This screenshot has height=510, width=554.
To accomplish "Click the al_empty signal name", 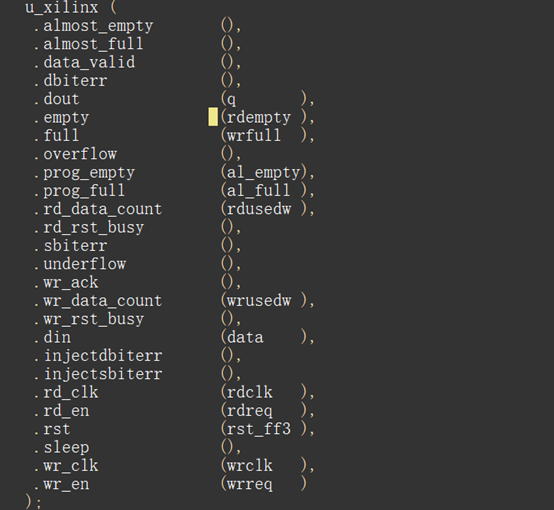I will point(264,173).
